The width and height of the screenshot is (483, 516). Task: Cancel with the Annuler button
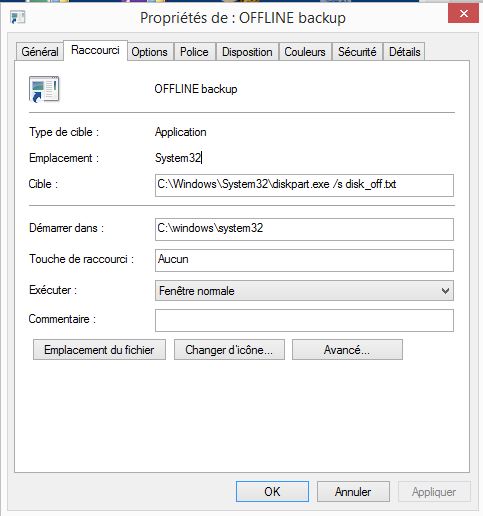coord(353,491)
